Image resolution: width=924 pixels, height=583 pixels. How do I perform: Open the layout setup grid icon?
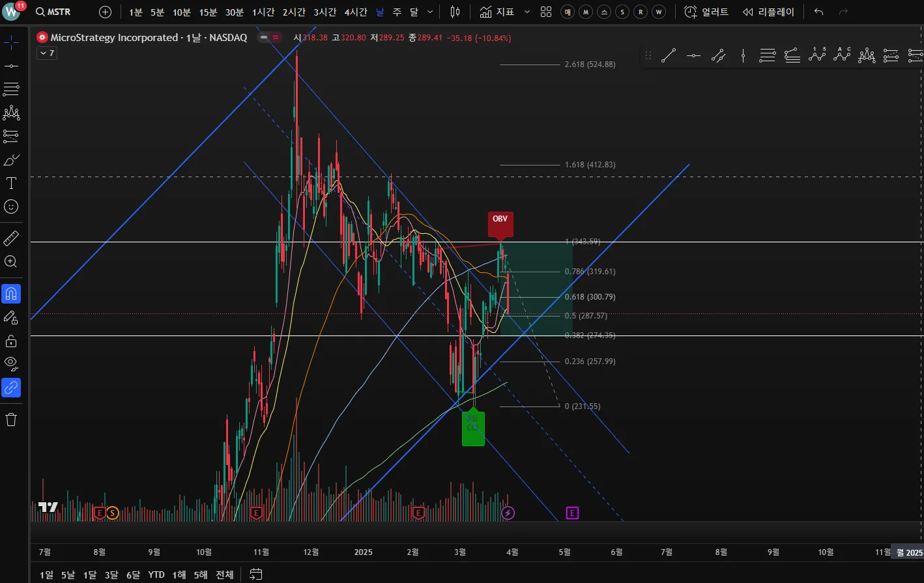click(x=546, y=12)
